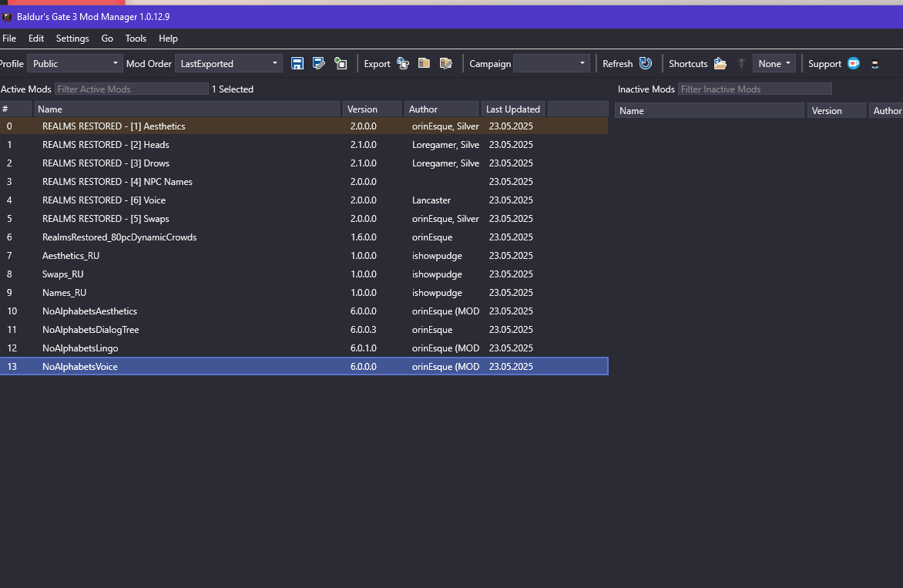Open the Campaign dropdown
Viewport: 903px width, 588px height.
(x=551, y=63)
